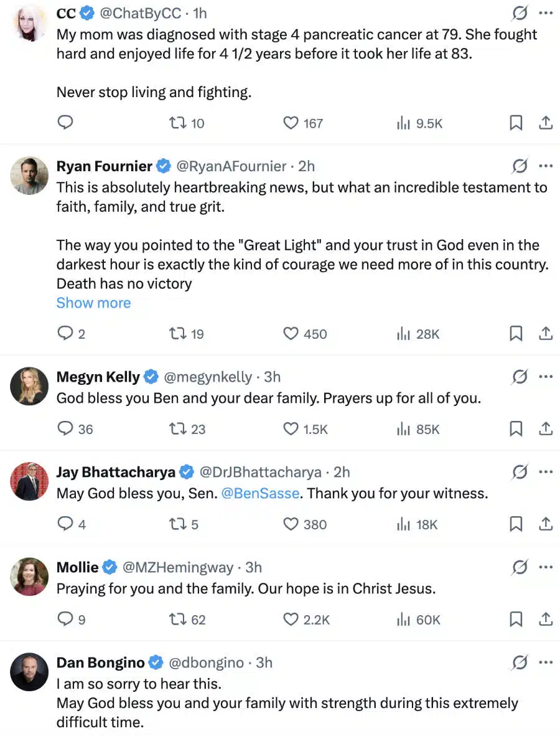
Task: Bookmark Ryan Fournier's tweet
Action: pos(516,334)
